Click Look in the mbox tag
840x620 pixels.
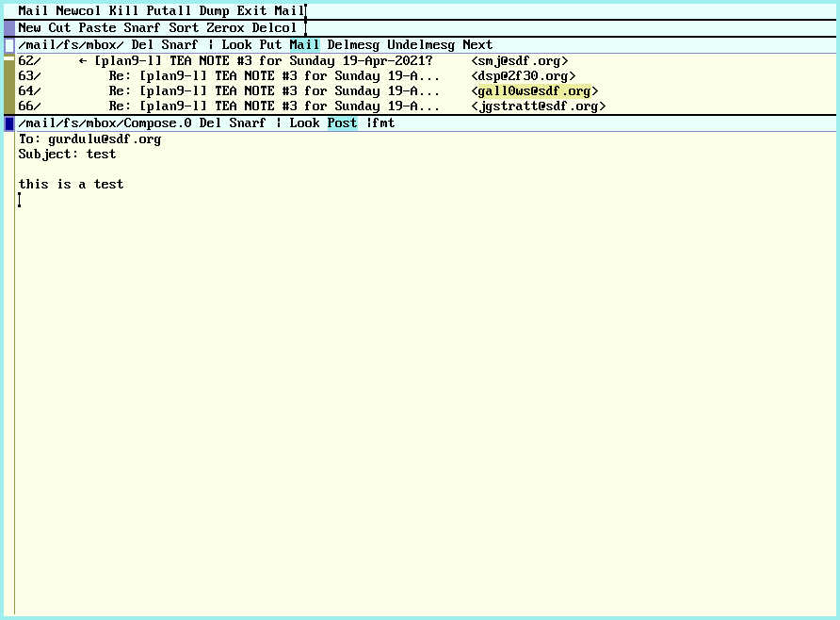pos(236,45)
